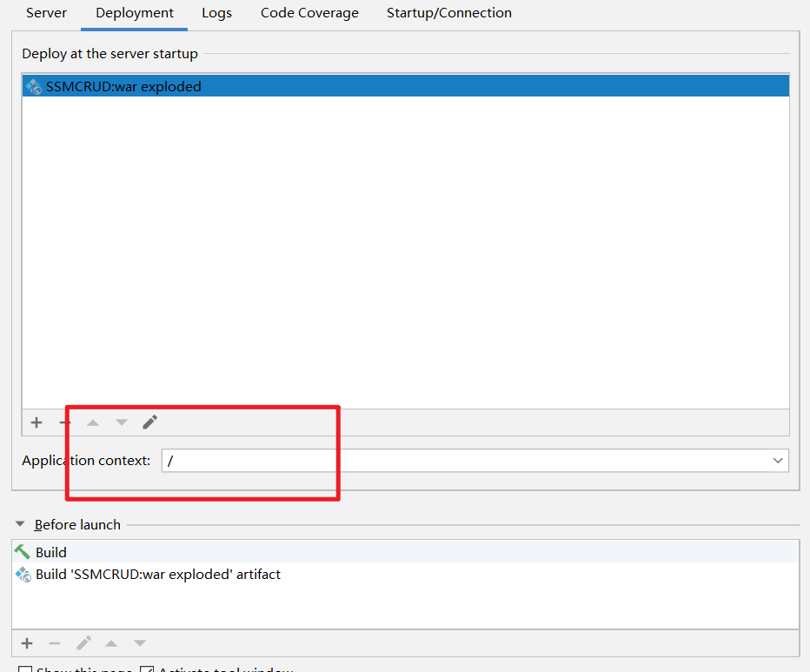Toggle the Activate tool window checkbox

(147, 669)
